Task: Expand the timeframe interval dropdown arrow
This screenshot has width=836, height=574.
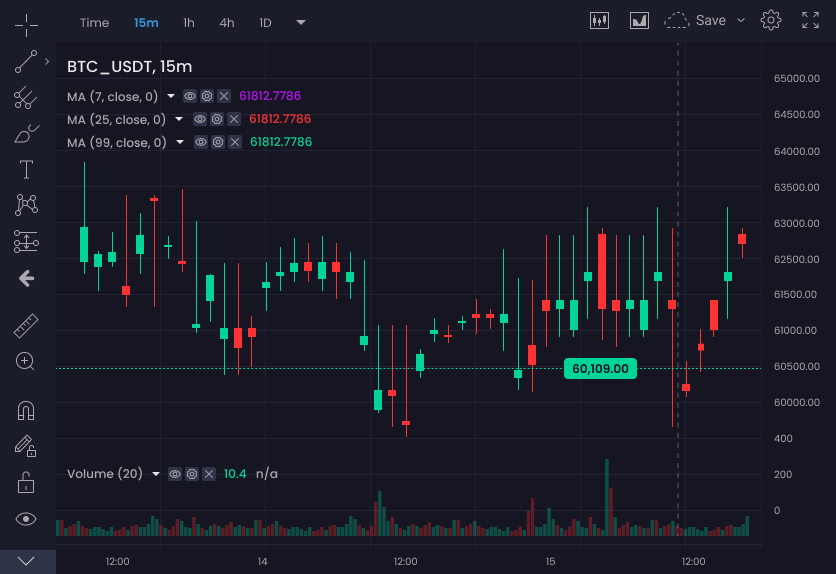Action: click(x=301, y=22)
